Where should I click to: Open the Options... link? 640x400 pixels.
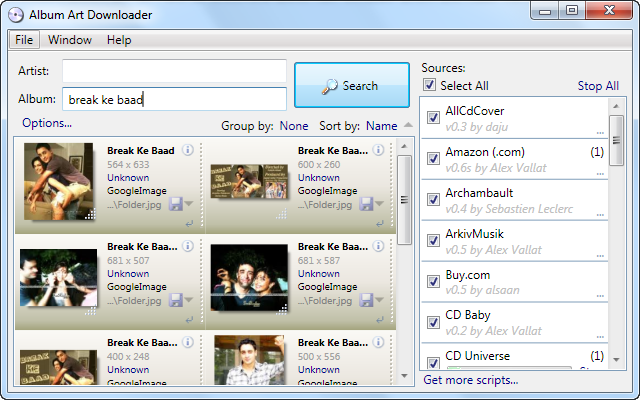(47, 123)
